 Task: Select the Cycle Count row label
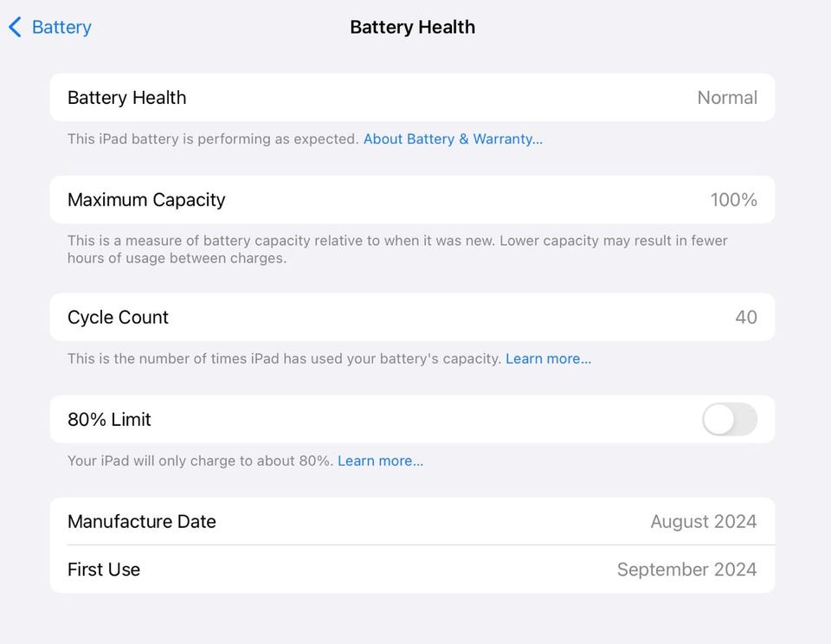click(118, 318)
